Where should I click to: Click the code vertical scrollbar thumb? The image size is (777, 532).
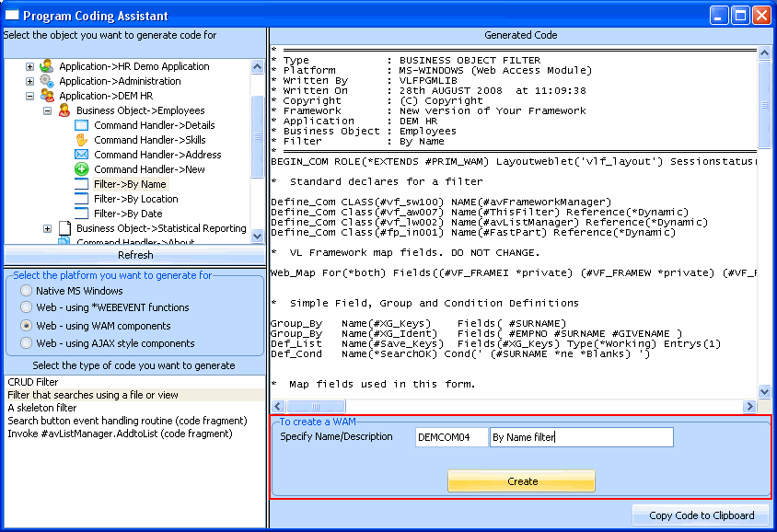tap(765, 105)
